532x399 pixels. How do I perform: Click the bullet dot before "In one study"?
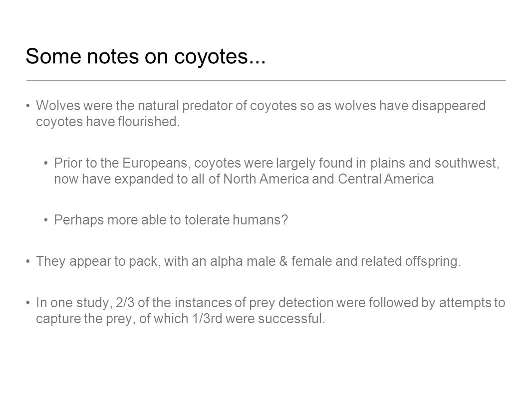[x=28, y=303]
